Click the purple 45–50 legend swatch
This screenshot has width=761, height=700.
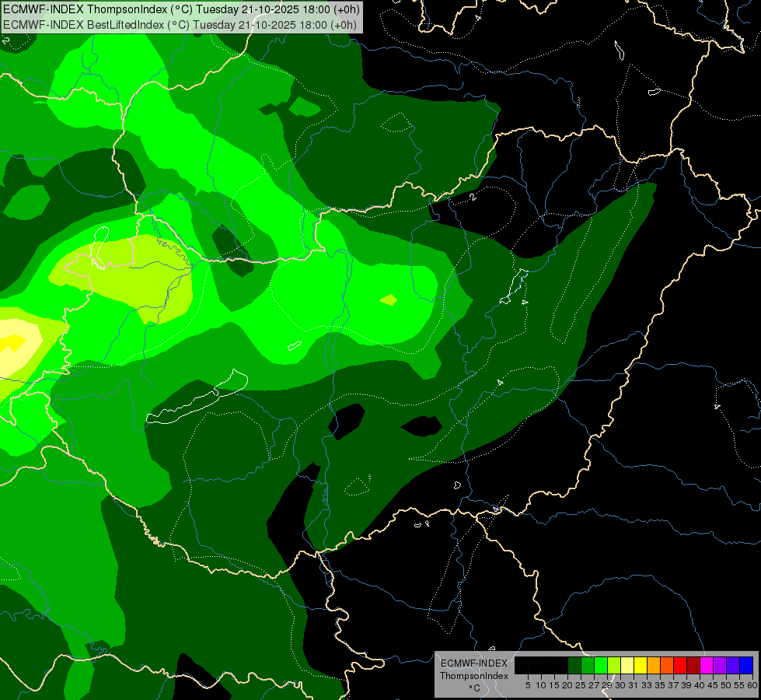click(721, 665)
